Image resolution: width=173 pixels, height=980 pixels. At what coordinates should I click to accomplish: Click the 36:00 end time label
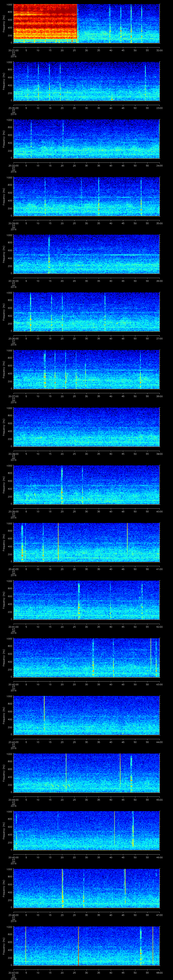pyautogui.click(x=160, y=281)
